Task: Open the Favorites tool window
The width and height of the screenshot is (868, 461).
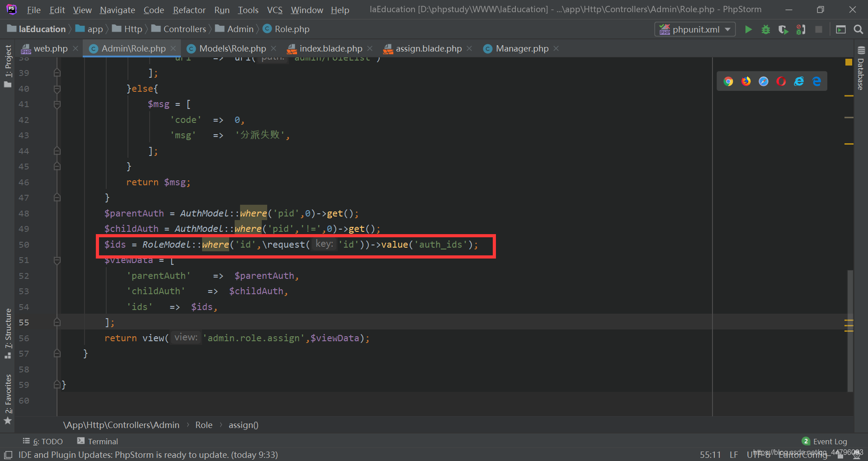Action: [8, 400]
